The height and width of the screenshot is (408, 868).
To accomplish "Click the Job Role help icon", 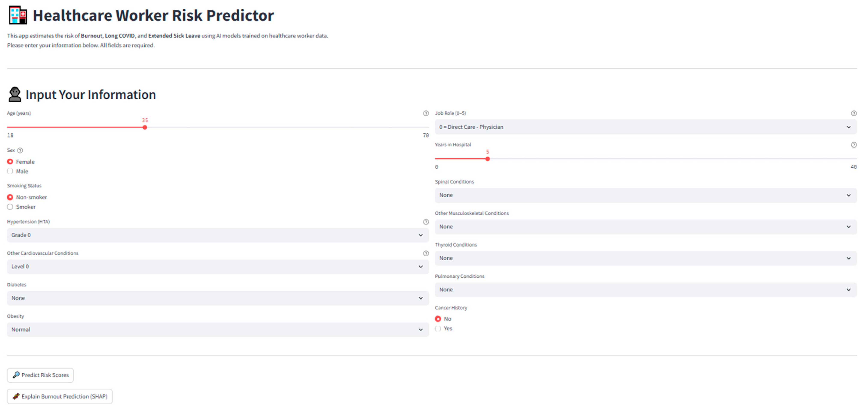I will (x=853, y=113).
